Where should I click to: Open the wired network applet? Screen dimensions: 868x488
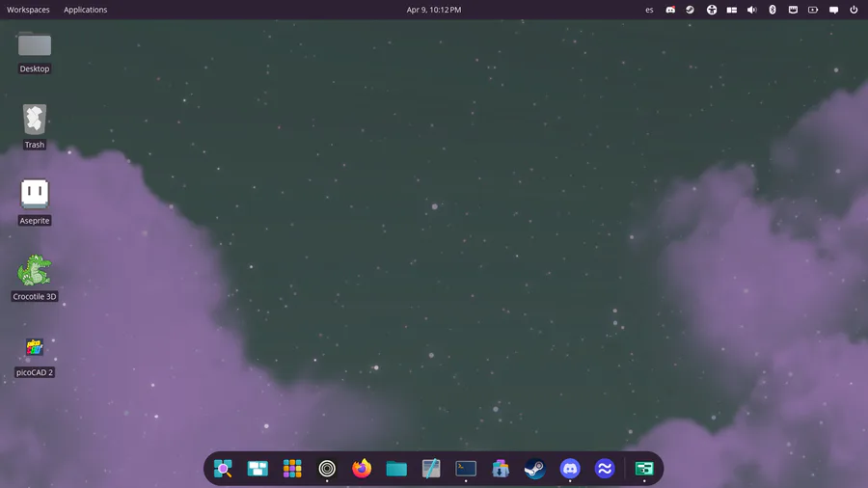(x=793, y=10)
